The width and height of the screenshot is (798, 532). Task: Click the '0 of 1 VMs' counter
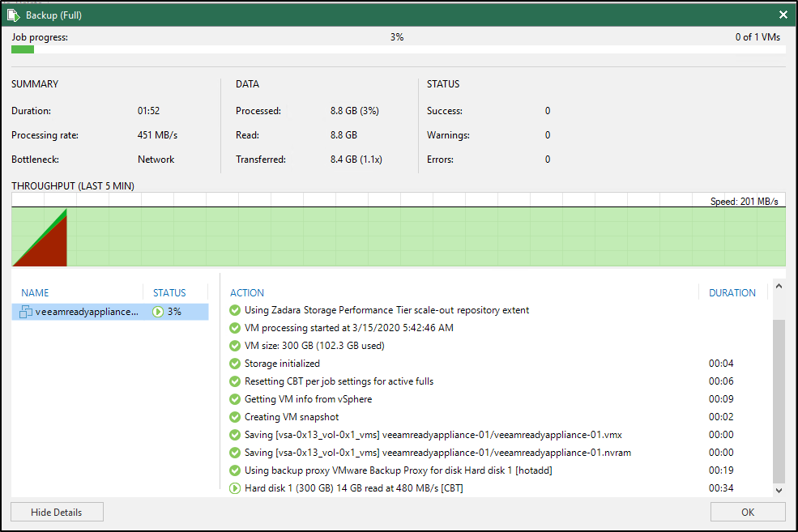pos(757,37)
